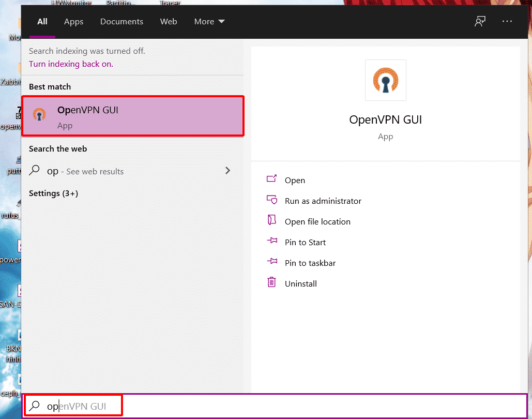Click the Run as administrator shield icon
The image size is (532, 419).
(x=272, y=200)
